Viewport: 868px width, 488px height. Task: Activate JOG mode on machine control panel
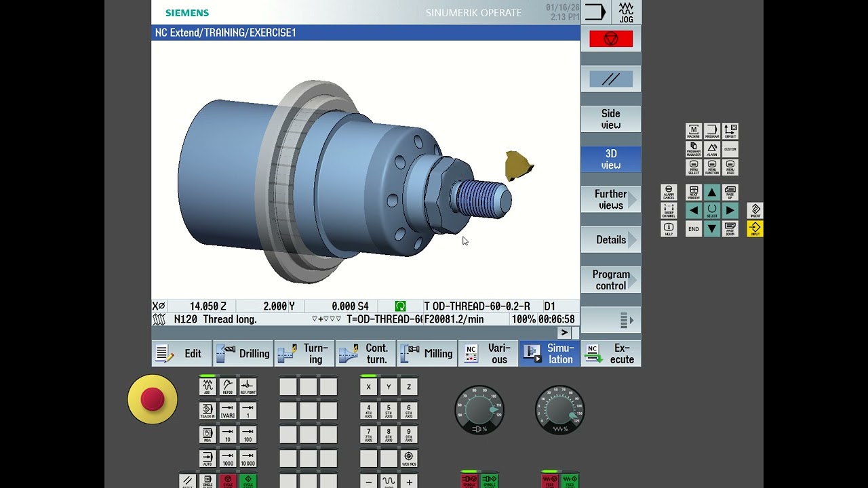[208, 387]
